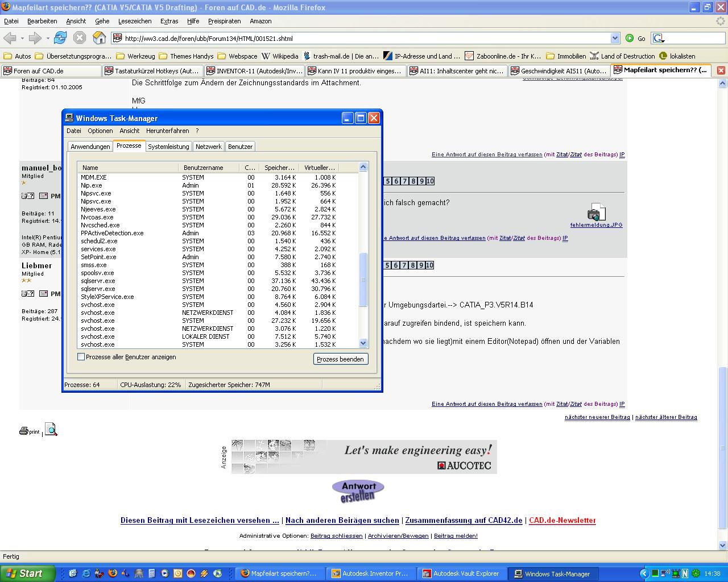The width and height of the screenshot is (728, 582).
Task: Open the Autos bookmark folder
Action: [17, 56]
